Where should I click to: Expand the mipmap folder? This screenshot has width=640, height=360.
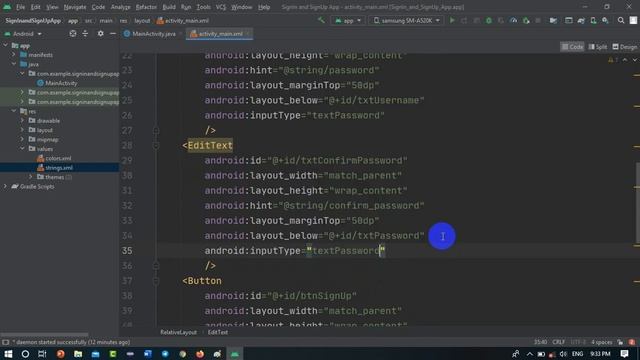(x=22, y=139)
